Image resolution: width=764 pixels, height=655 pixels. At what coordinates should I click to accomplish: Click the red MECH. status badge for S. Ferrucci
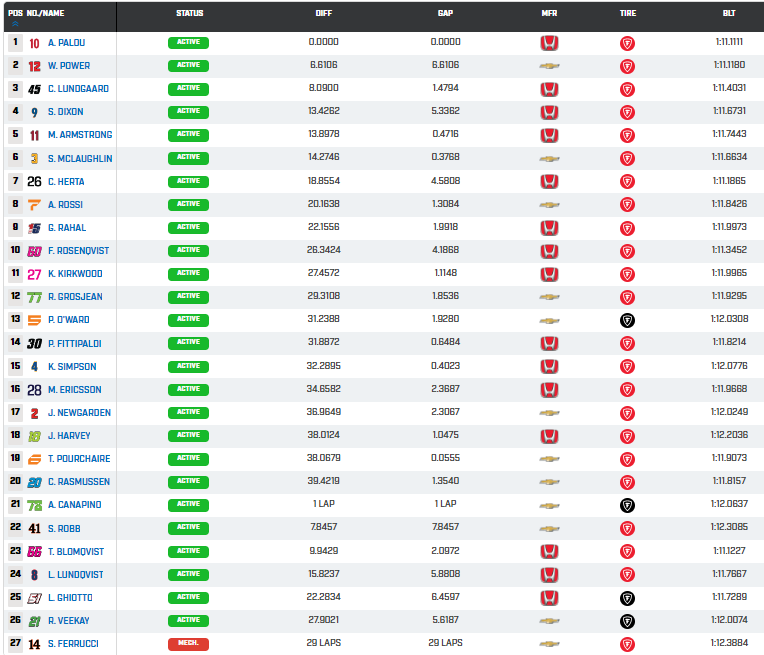click(188, 643)
